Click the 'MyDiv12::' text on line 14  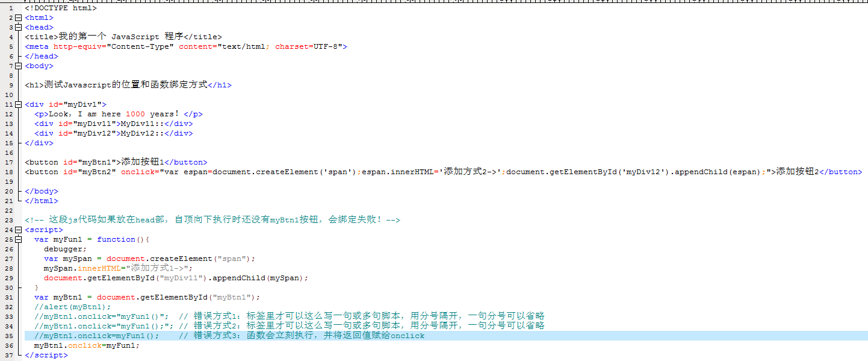click(143, 134)
